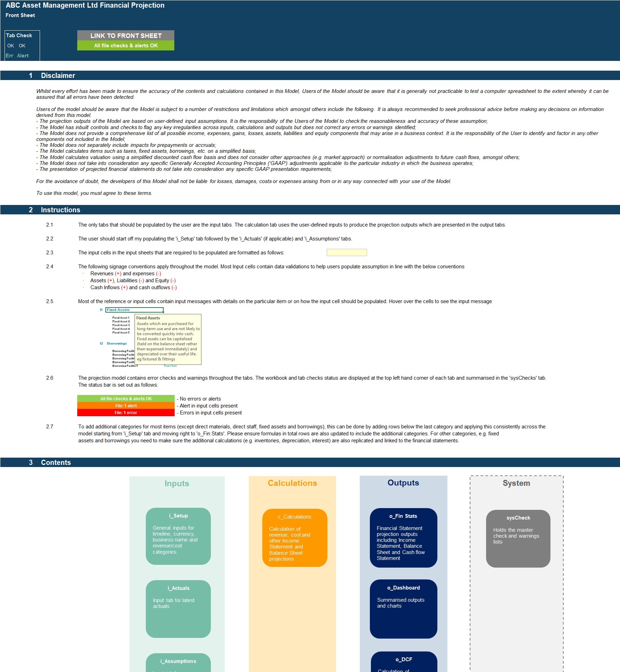The image size is (620, 672).
Task: Click 'Alert in input cells present' legend text
Action: coord(207,406)
